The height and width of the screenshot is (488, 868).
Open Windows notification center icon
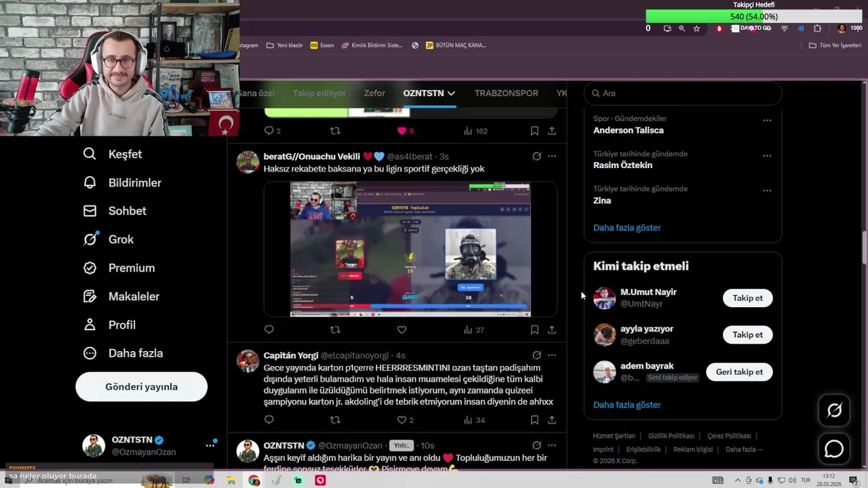pyautogui.click(x=853, y=481)
